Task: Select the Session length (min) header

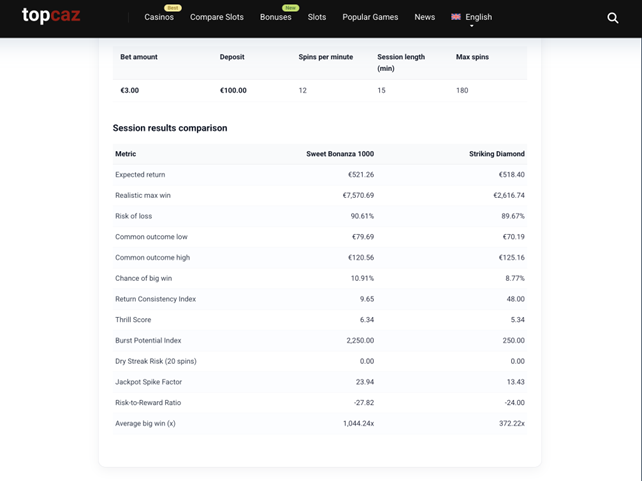Action: point(401,63)
